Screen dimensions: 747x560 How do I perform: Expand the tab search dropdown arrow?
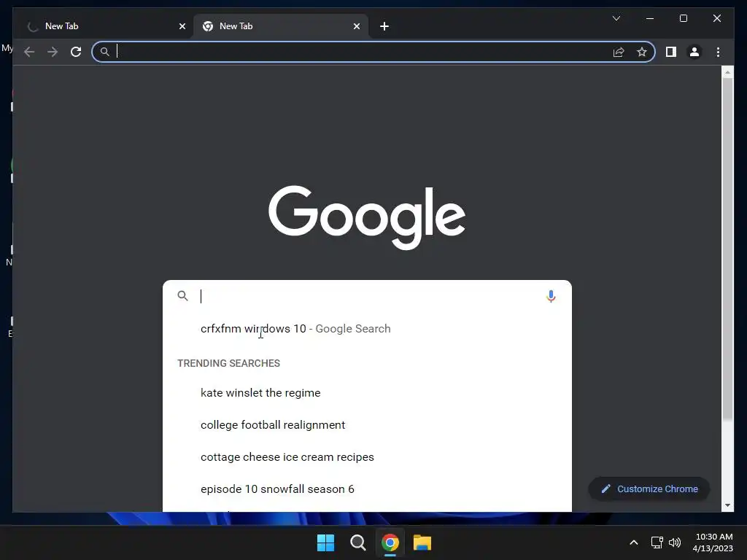[616, 18]
